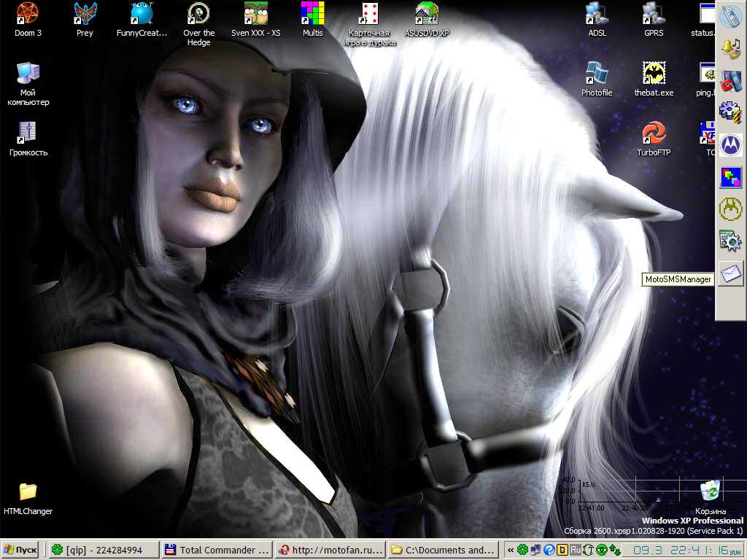Expand hidden tray icons with double chevron
747x560 pixels.
[510, 550]
